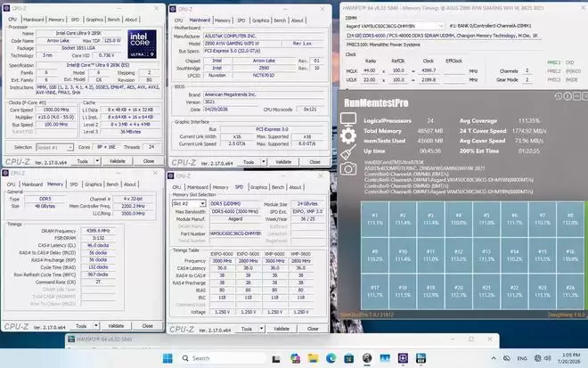
Task: Open Microsoft Store from the taskbar
Action: click(348, 358)
